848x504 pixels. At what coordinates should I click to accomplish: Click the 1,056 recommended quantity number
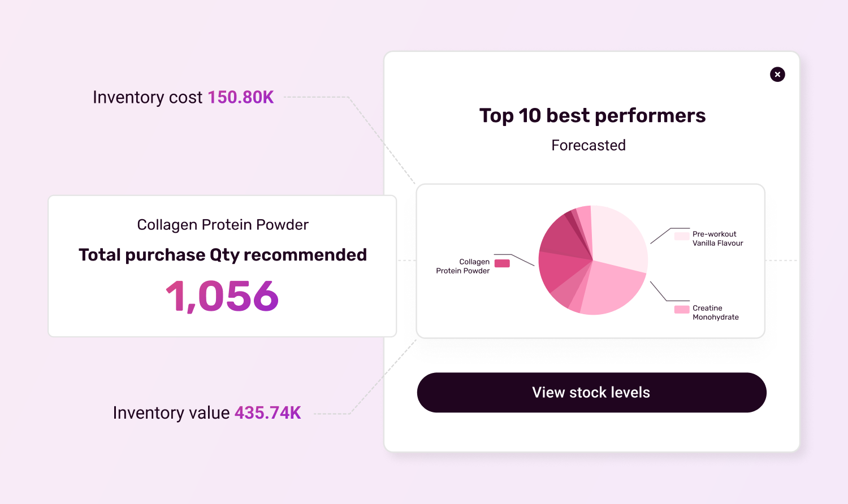pyautogui.click(x=222, y=296)
